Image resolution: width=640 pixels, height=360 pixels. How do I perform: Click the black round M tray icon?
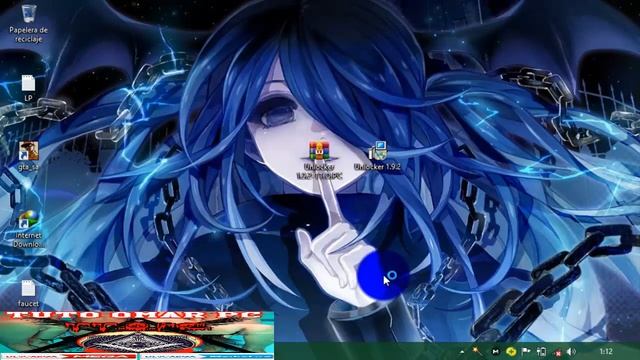click(495, 351)
